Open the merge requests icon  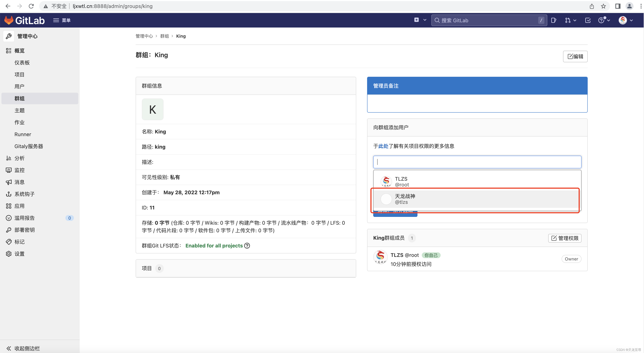pyautogui.click(x=568, y=20)
